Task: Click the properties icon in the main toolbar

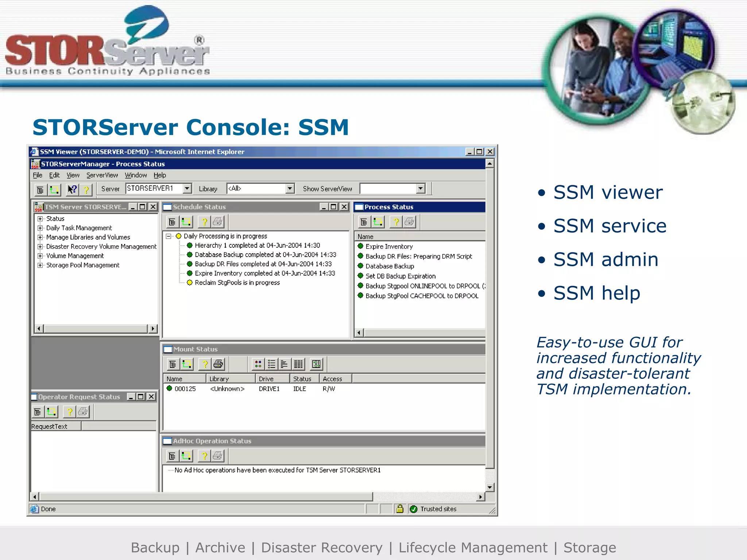Action: pyautogui.click(x=40, y=190)
